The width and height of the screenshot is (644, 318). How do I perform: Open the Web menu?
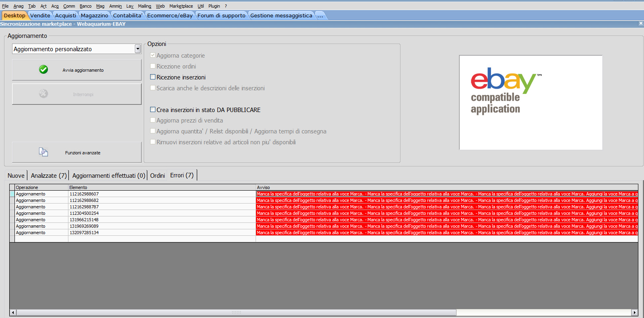tap(160, 6)
